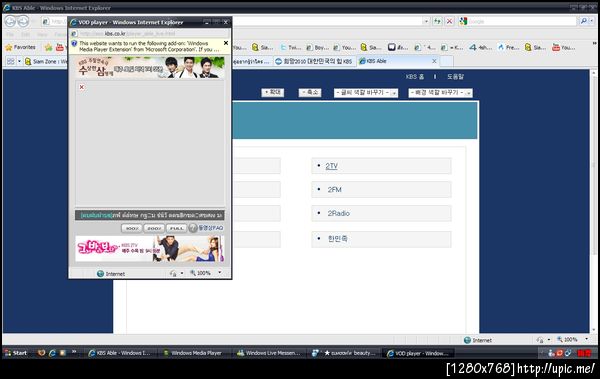This screenshot has width=600, height=379.
Task: Open the 배경 색깔 바꾸기 dropdown
Action: (440, 93)
